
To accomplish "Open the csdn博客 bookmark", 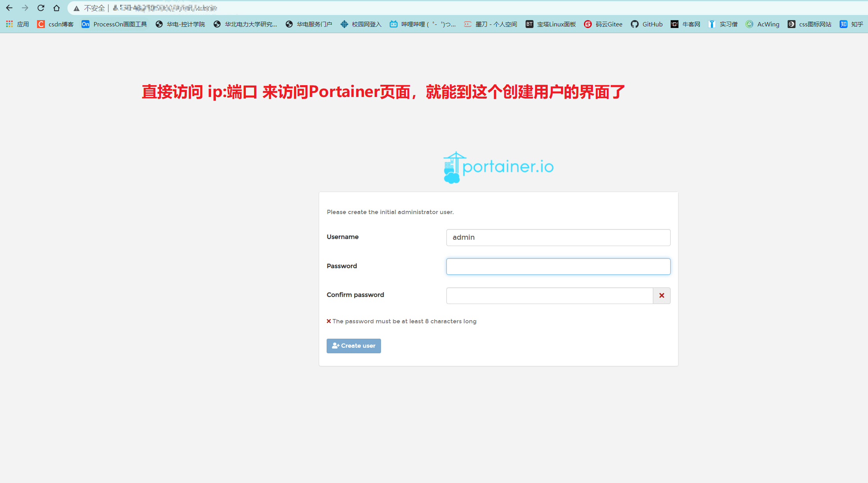I will coord(55,24).
